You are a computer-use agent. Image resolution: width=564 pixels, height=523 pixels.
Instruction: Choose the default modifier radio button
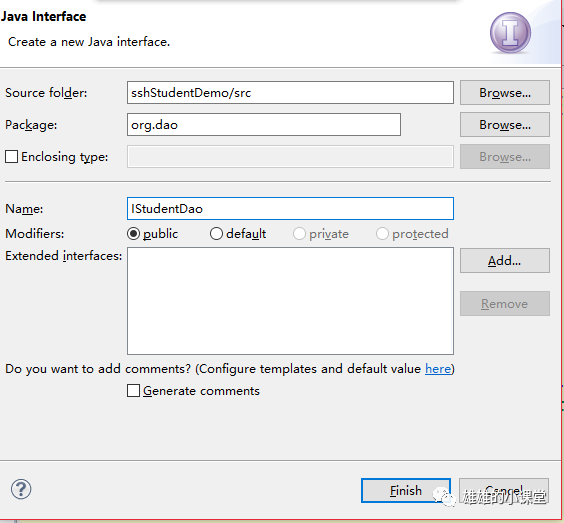[x=216, y=234]
